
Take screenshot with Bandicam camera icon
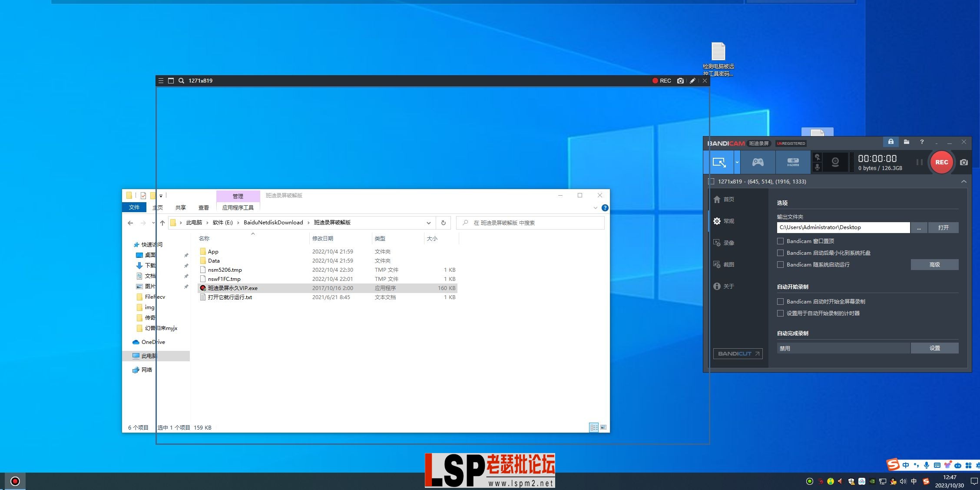click(x=964, y=162)
